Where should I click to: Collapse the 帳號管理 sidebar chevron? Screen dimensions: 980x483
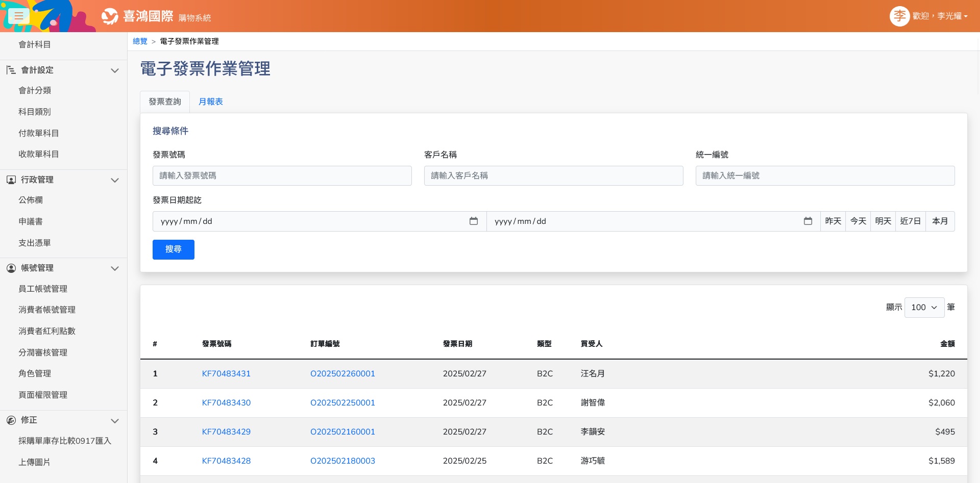115,268
